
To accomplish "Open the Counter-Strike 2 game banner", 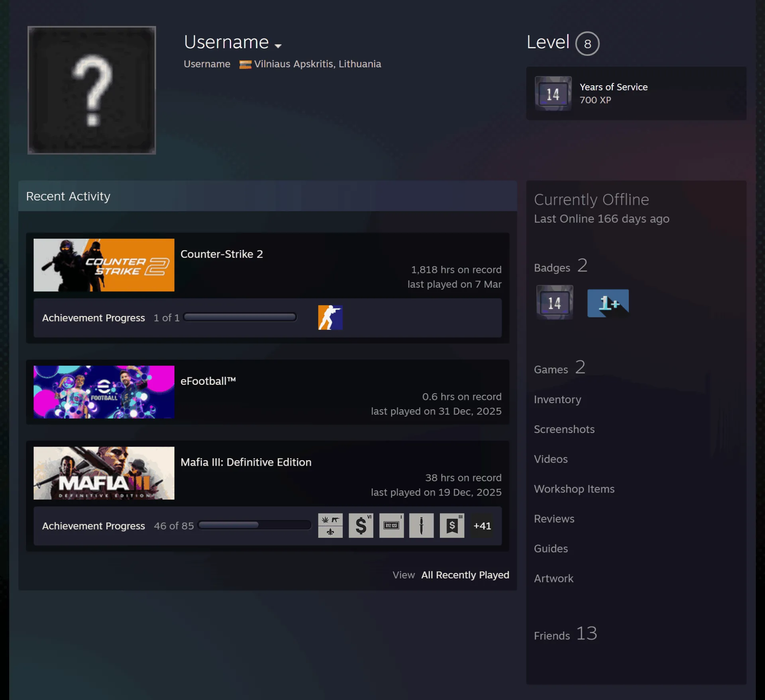I will (104, 265).
